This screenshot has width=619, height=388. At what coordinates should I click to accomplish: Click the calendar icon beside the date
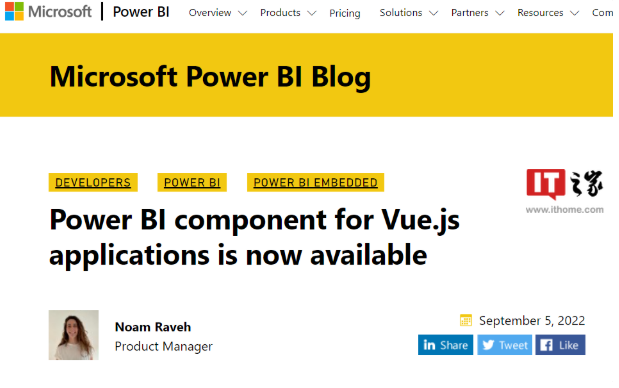click(x=466, y=320)
